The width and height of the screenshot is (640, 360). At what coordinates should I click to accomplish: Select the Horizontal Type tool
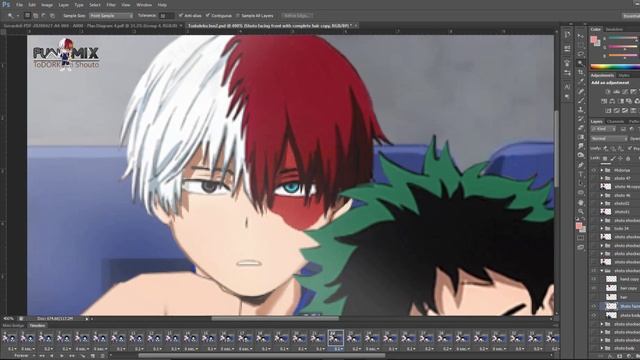[x=580, y=174]
